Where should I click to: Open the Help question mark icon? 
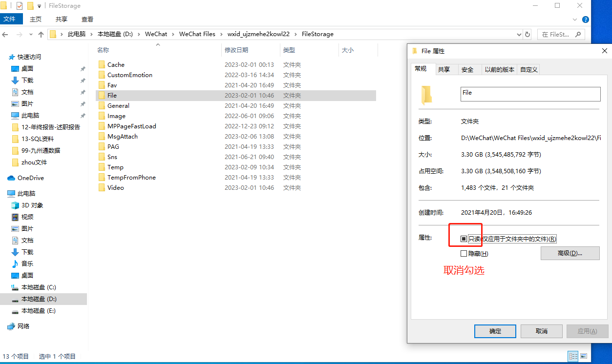click(585, 20)
